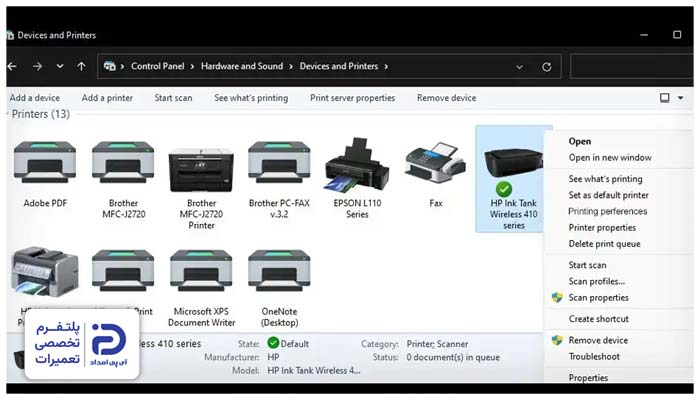
Task: Click the up one level arrow
Action: pos(81,67)
